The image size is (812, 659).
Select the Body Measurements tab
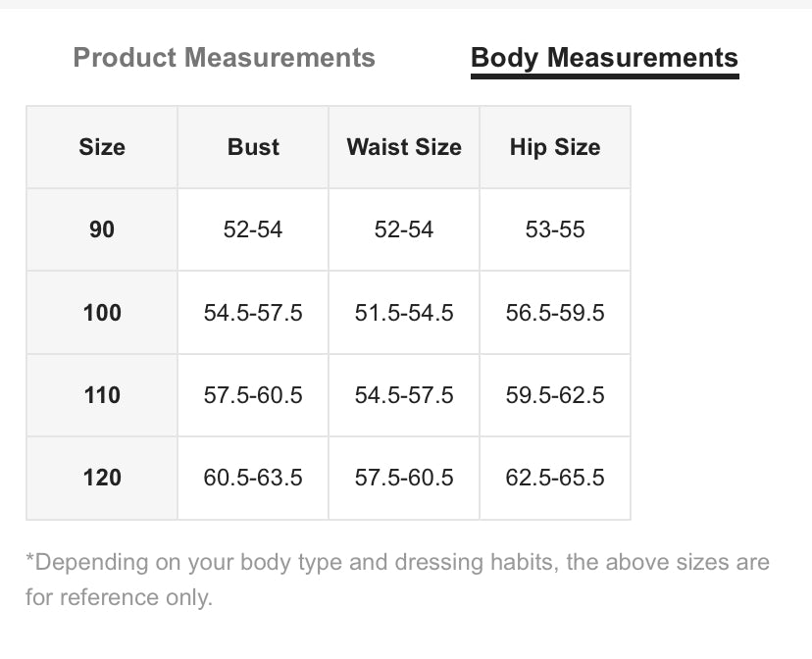pos(604,58)
